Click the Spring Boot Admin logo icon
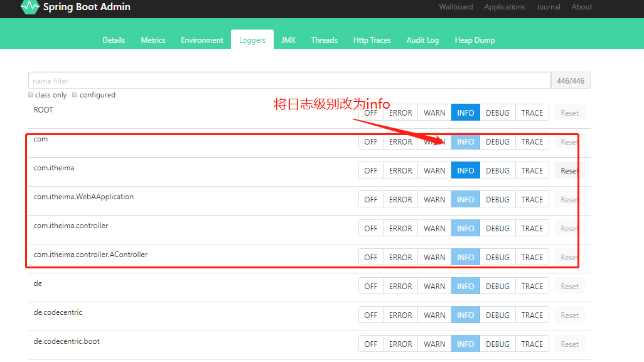Screen dimensions: 644x362 (30, 7)
